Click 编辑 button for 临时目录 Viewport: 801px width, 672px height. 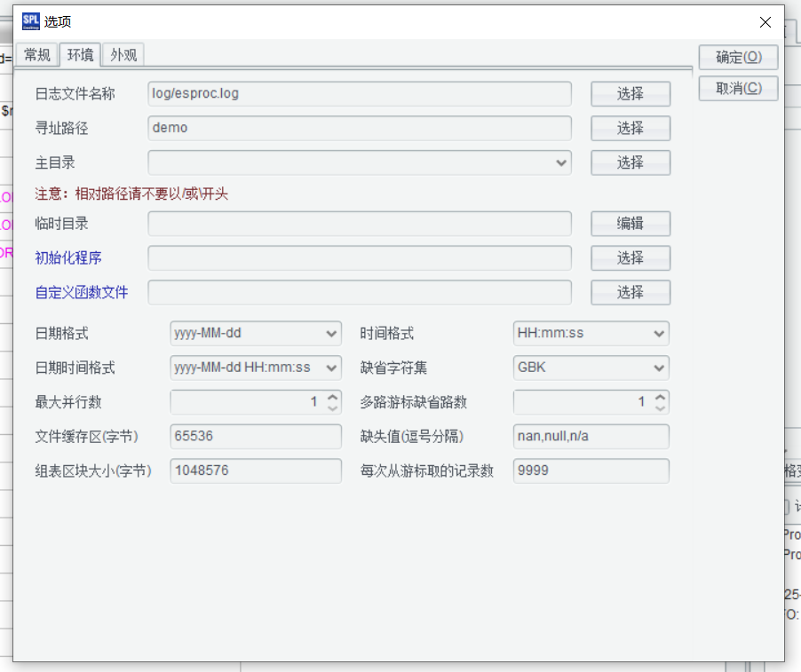[630, 224]
